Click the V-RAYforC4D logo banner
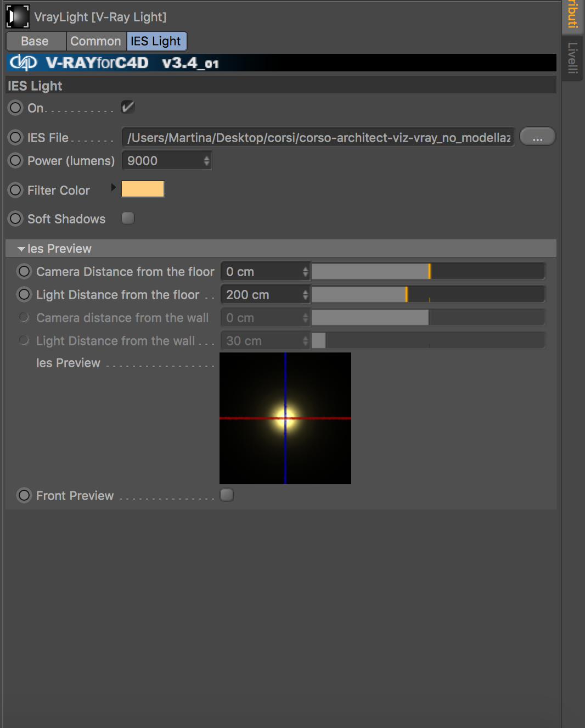585x728 pixels. (x=281, y=63)
